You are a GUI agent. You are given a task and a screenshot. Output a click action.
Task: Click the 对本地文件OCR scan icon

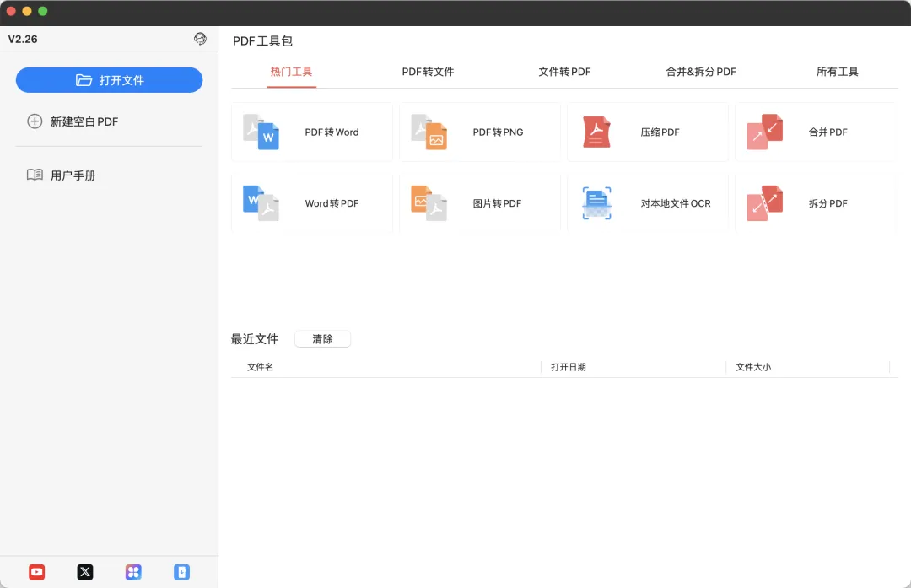click(x=596, y=203)
